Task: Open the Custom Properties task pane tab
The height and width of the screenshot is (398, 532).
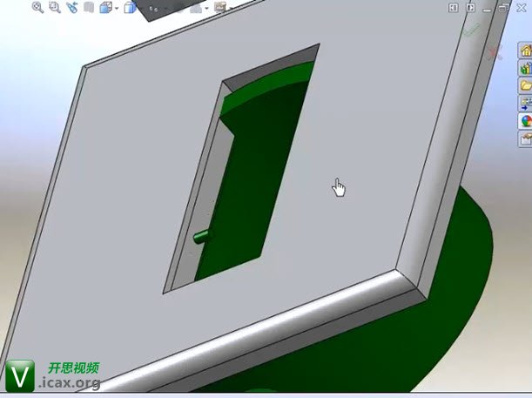Action: pyautogui.click(x=525, y=139)
